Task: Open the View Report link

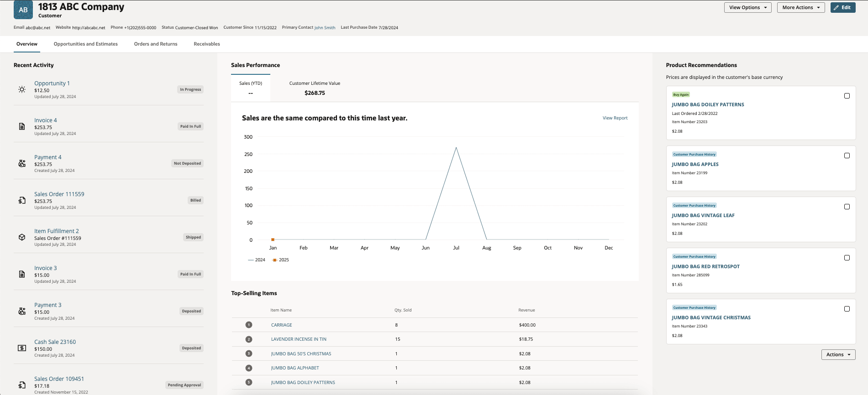Action: 615,118
